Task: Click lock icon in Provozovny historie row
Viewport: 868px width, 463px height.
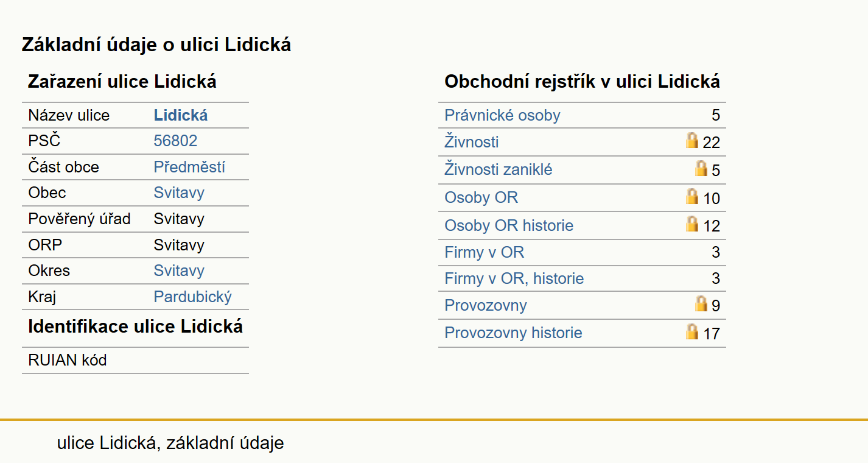Action: [x=691, y=331]
